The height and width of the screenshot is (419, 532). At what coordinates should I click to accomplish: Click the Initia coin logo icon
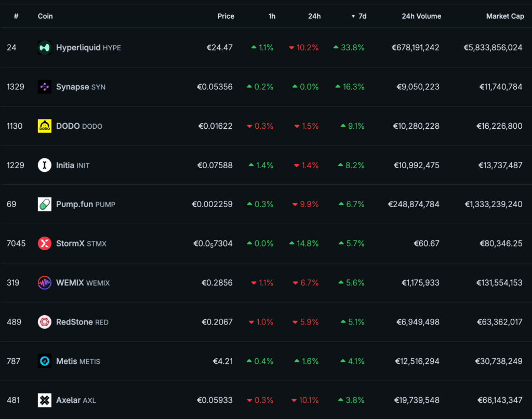[x=45, y=165]
